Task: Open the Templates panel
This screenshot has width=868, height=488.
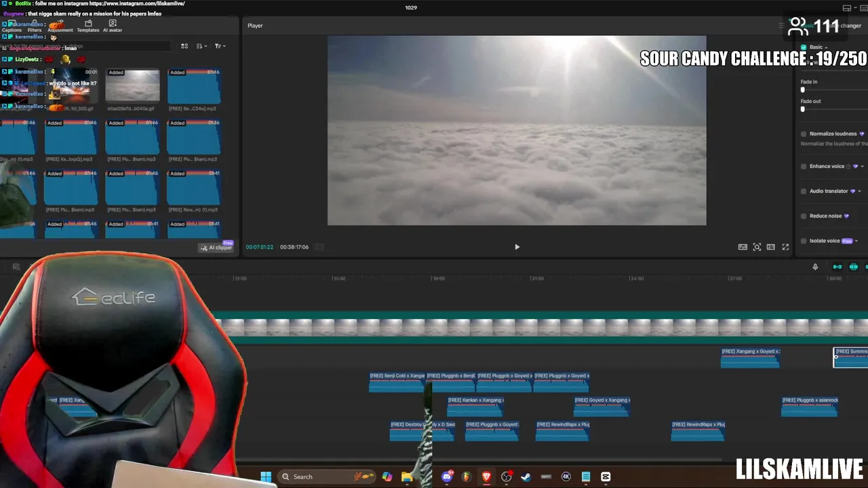Action: coord(87,26)
